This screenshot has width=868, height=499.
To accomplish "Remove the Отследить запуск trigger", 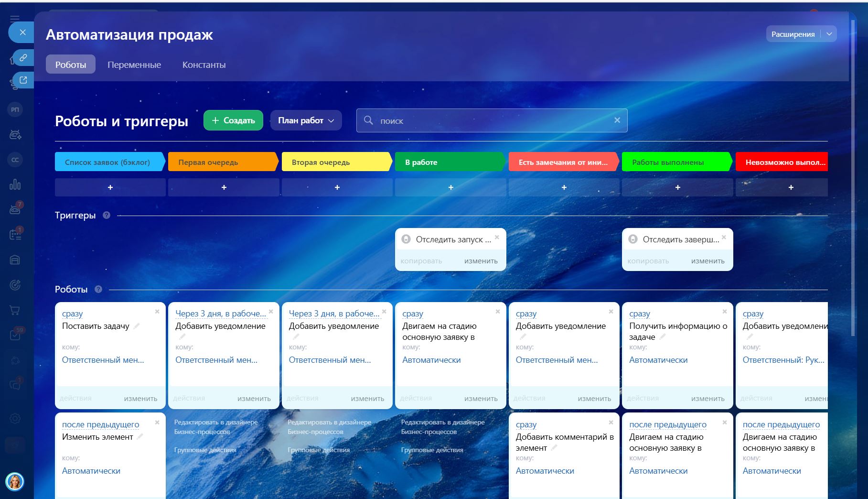I will [497, 237].
